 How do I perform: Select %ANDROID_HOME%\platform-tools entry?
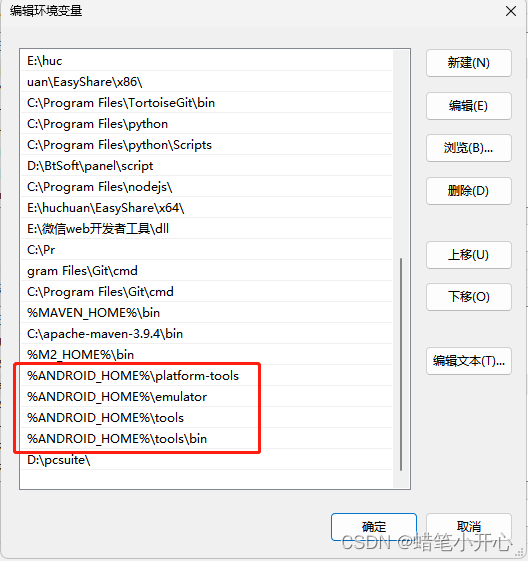[207, 376]
